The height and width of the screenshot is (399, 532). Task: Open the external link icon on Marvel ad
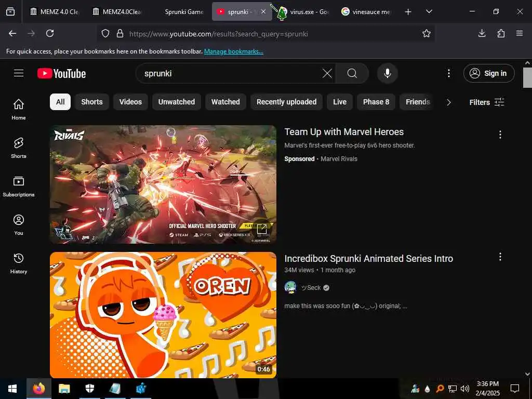click(262, 229)
